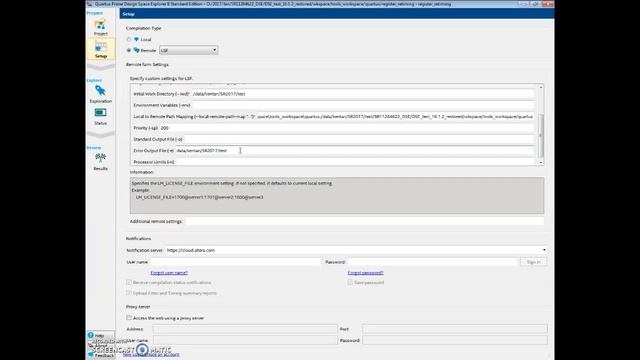Click the proxy server User name field
640x360 pixels.
pyautogui.click(x=245, y=340)
